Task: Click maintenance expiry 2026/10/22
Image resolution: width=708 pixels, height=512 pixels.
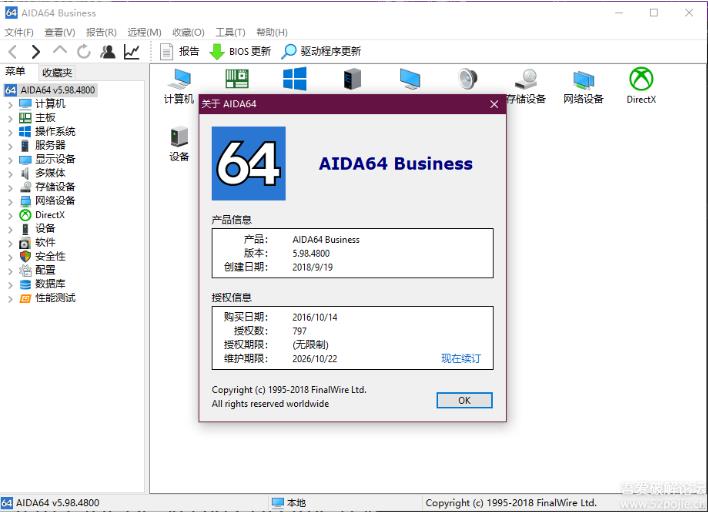Action: (x=315, y=359)
